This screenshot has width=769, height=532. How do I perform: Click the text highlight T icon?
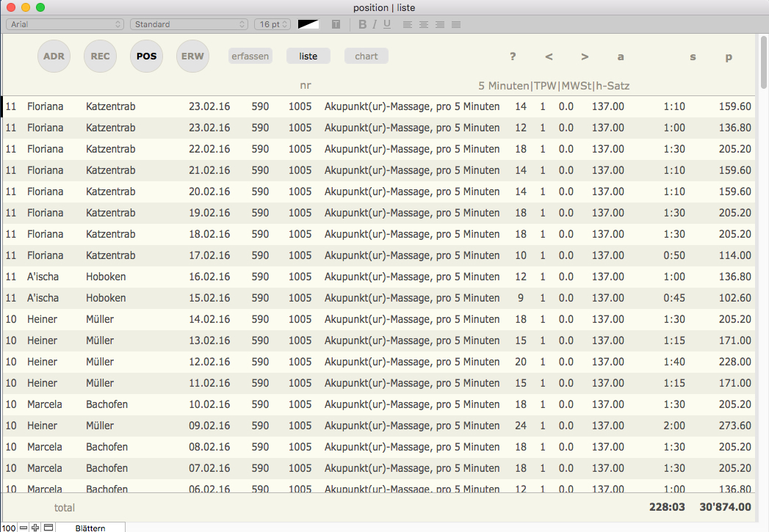click(x=336, y=24)
